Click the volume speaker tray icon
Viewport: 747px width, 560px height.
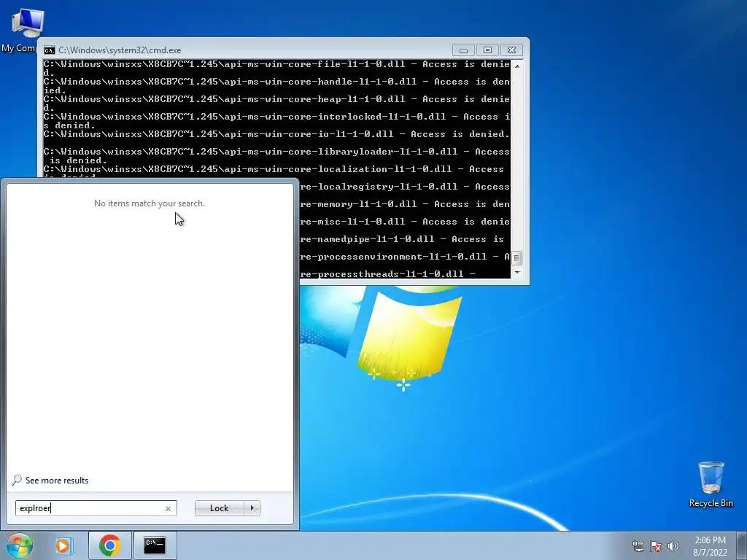click(673, 546)
